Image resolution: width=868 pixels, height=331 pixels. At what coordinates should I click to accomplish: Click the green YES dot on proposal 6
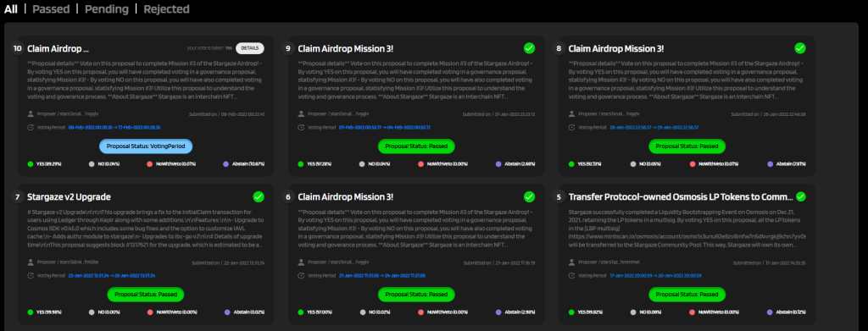(x=301, y=312)
